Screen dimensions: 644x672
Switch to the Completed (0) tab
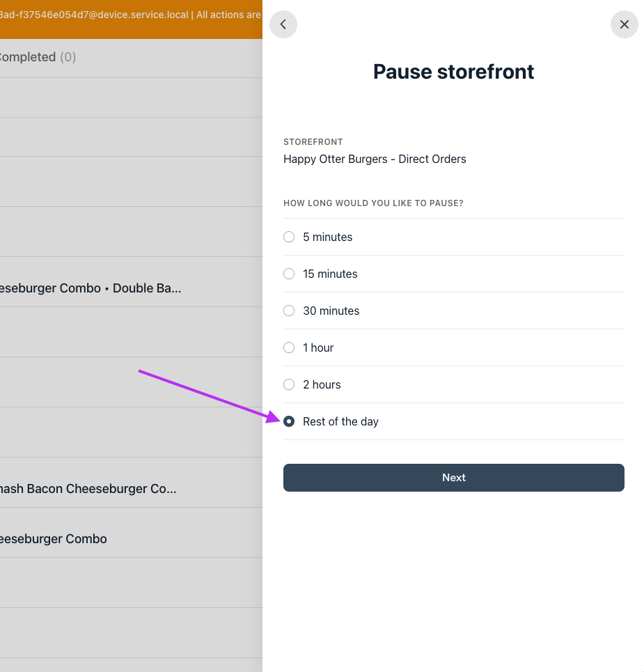coord(38,57)
